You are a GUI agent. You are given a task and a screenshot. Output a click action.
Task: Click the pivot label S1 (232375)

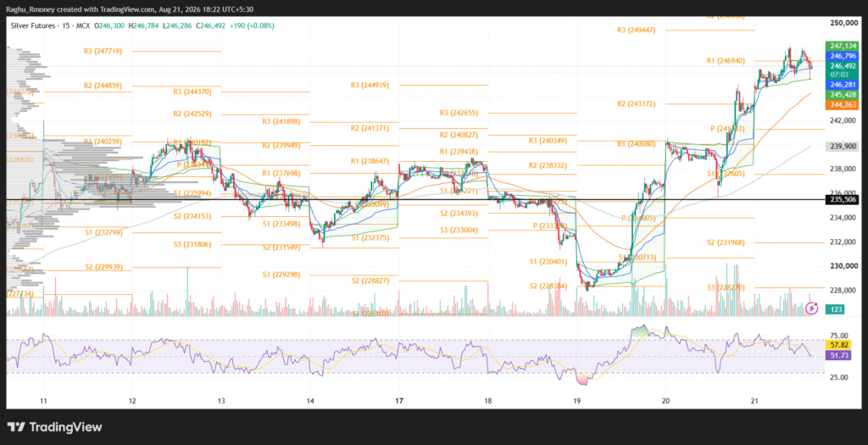click(x=370, y=237)
